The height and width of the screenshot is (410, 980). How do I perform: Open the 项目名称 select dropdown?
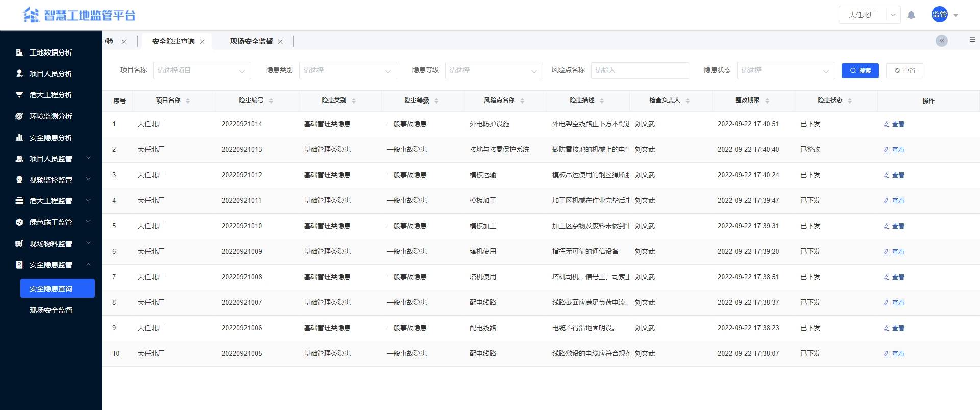(202, 70)
